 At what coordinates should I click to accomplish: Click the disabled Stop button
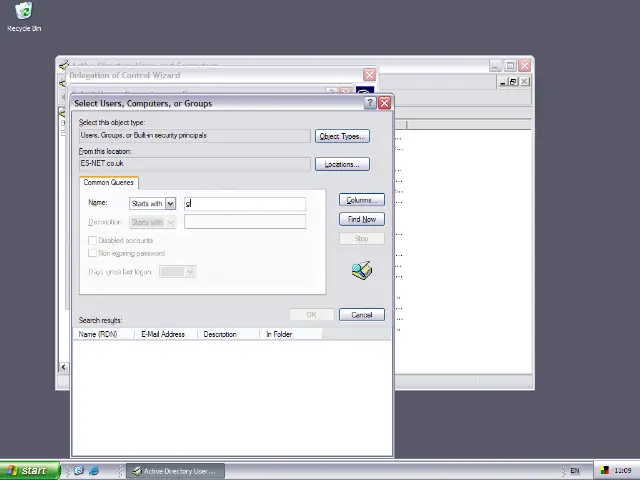[362, 239]
